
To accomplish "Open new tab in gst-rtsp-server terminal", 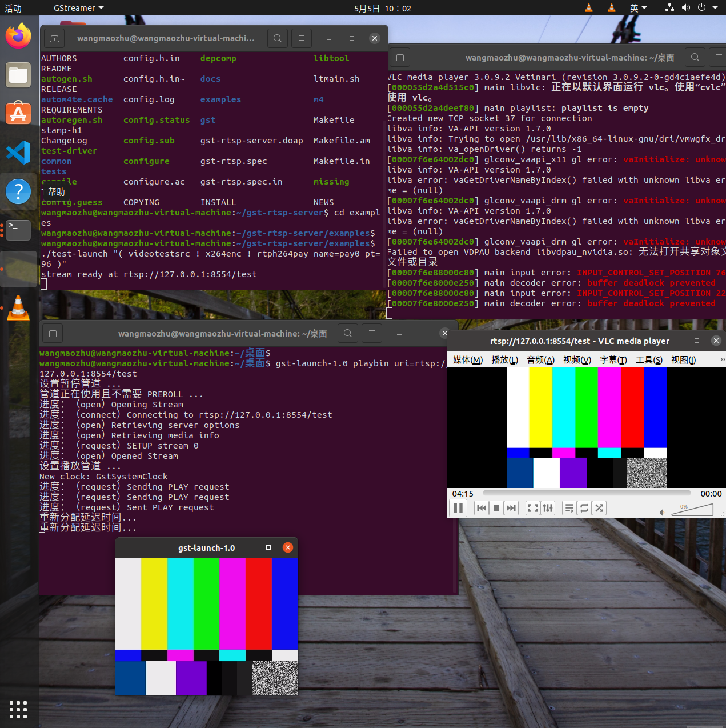I will 54,38.
